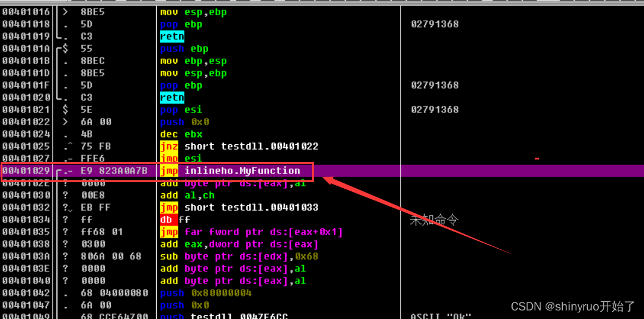This screenshot has width=644, height=319.
Task: Select address 00401016 row
Action: point(322,12)
